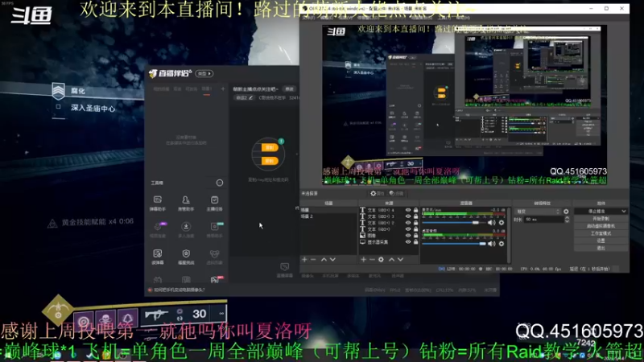This screenshot has width=644, height=362.
Task: Move the selected OBS source up
Action: (x=391, y=259)
